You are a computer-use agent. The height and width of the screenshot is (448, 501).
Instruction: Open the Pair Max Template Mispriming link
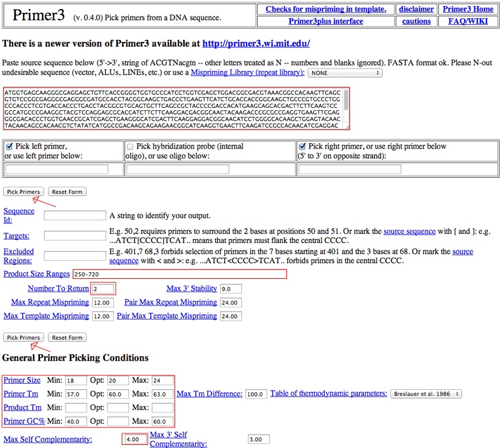[x=167, y=316]
